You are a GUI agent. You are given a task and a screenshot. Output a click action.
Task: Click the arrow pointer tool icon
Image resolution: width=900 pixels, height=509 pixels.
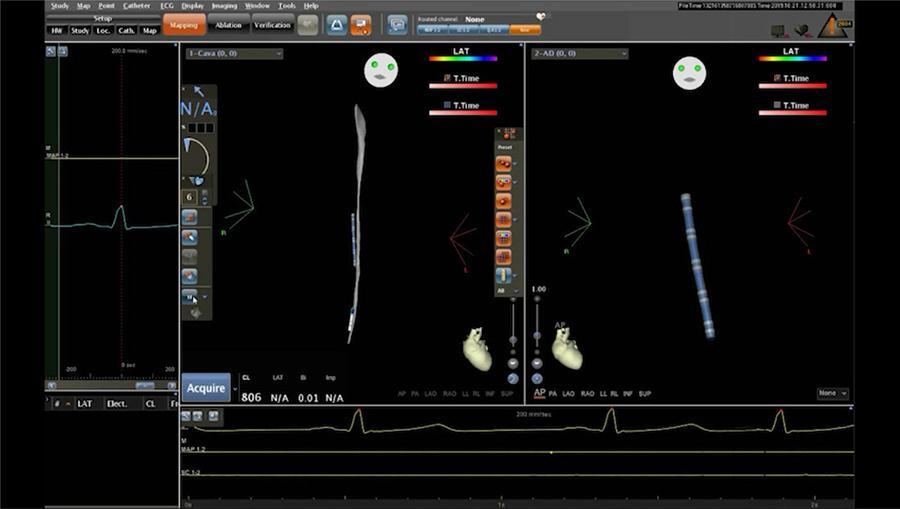tap(199, 91)
